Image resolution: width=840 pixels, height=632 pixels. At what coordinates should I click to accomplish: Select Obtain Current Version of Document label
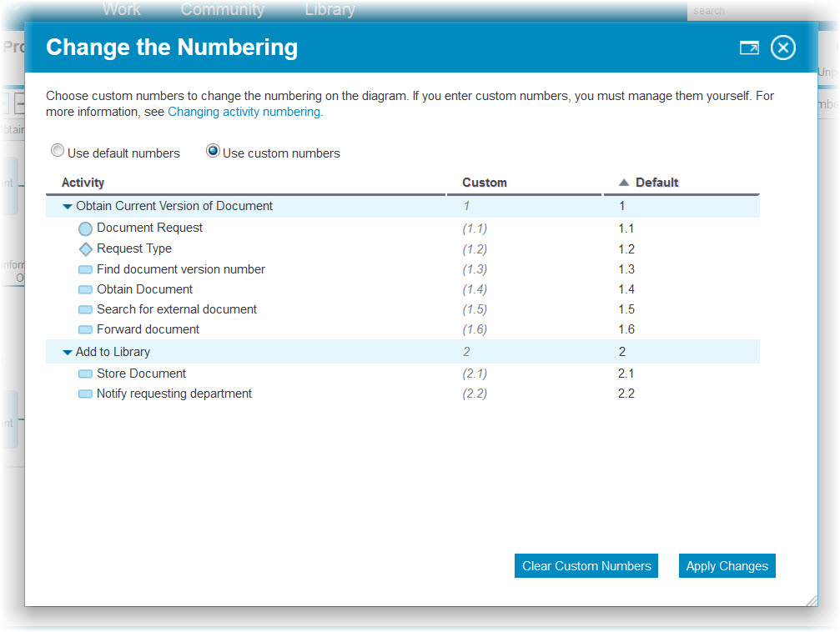coord(174,206)
